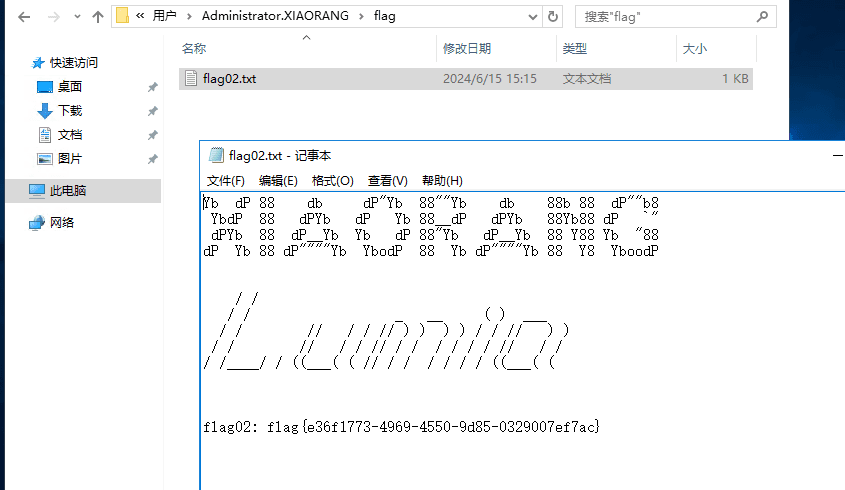The height and width of the screenshot is (490, 845).
Task: Click the XIAORANG ASCII art banner
Action: click(431, 227)
